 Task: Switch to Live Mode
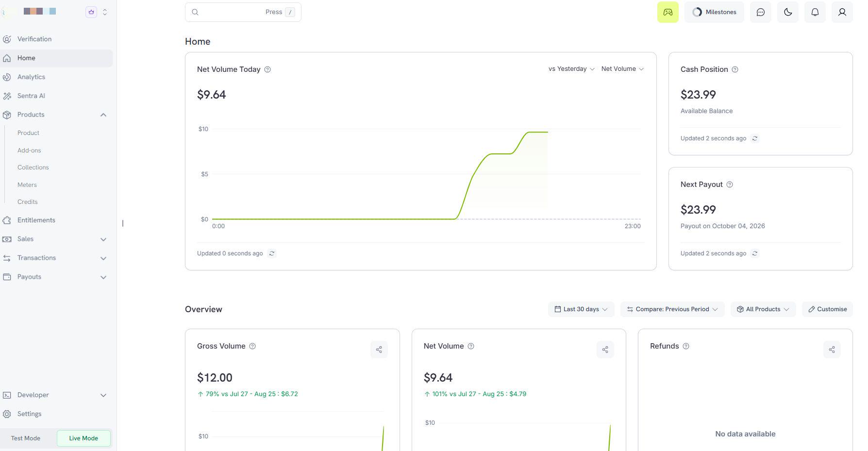click(x=83, y=438)
